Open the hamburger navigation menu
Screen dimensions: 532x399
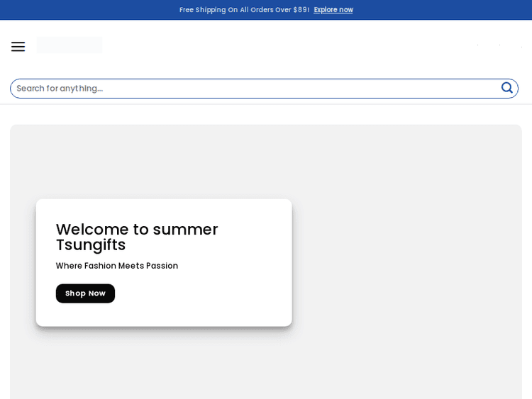[18, 47]
